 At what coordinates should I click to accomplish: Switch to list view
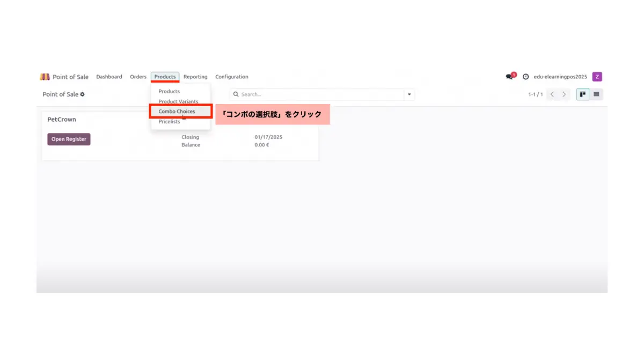[x=596, y=94]
